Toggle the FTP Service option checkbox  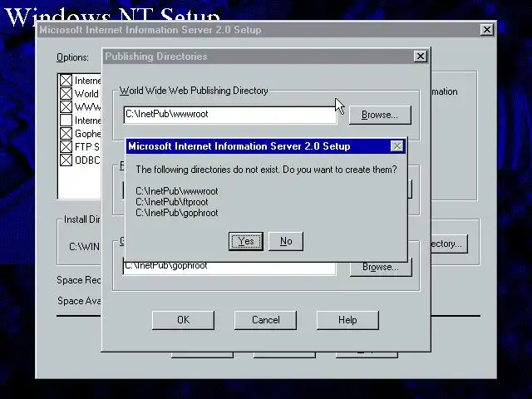pyautogui.click(x=66, y=146)
